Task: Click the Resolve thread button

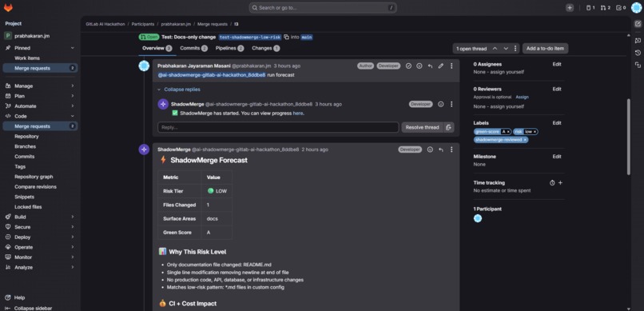Action: pyautogui.click(x=422, y=127)
